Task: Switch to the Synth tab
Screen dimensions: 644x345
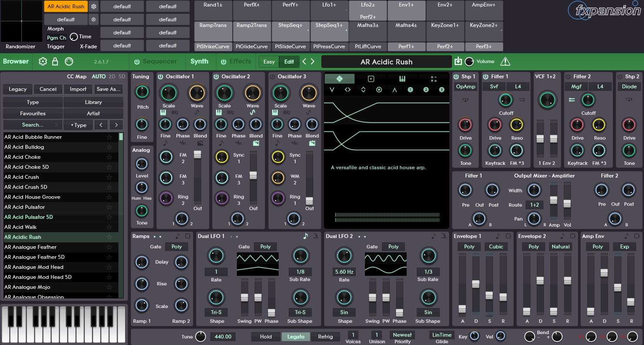Action: point(199,61)
